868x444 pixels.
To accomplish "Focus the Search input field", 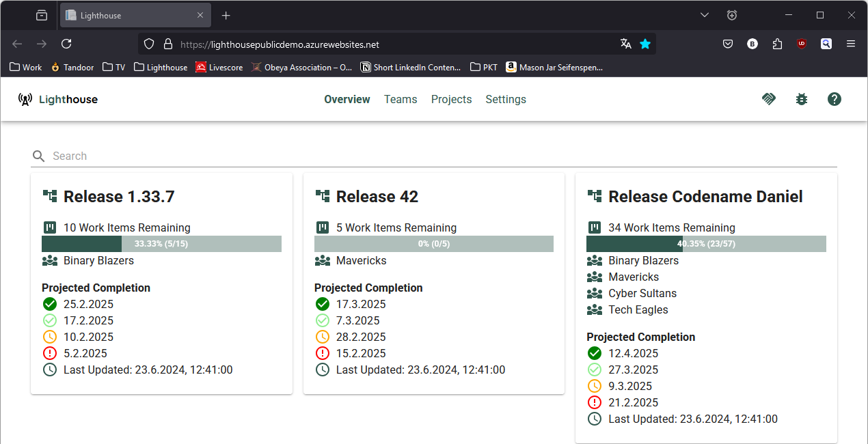I will (x=434, y=156).
